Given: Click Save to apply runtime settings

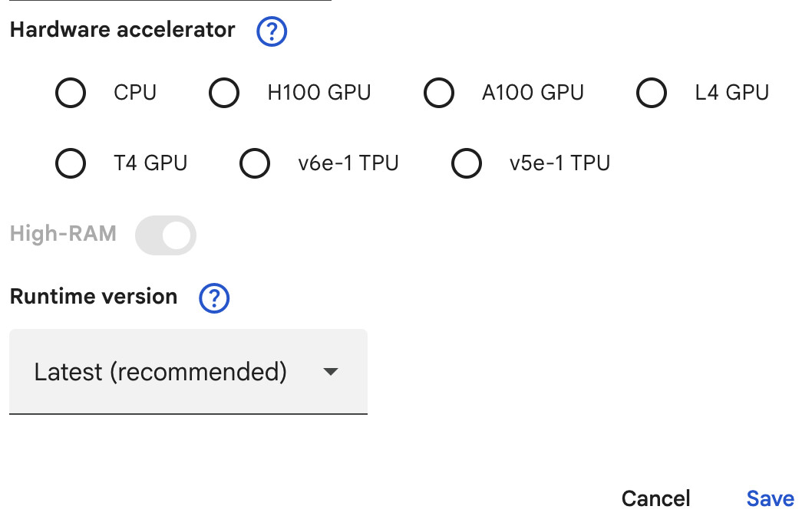Looking at the screenshot, I should (x=770, y=498).
